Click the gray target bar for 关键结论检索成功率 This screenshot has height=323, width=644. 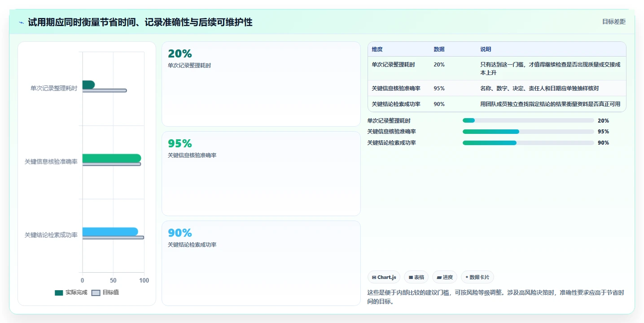(x=113, y=238)
